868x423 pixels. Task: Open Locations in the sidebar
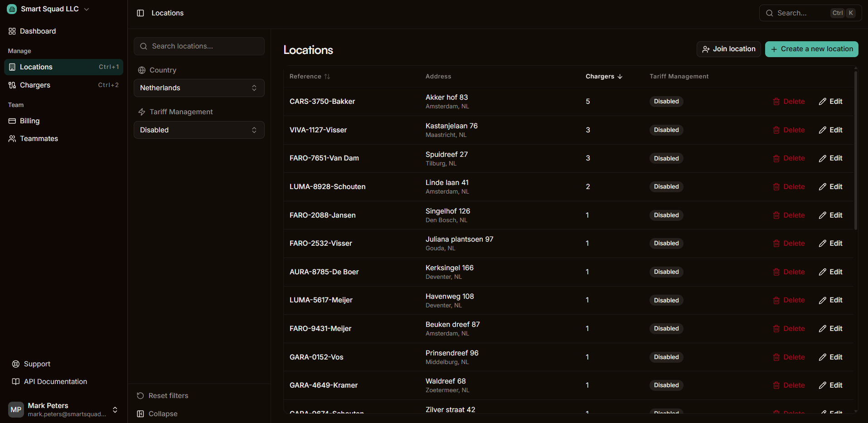click(63, 67)
